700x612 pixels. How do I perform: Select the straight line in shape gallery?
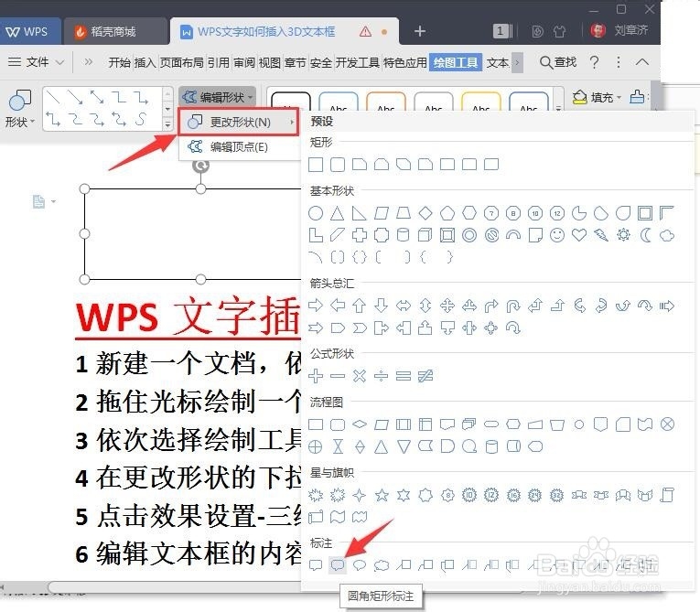click(53, 97)
